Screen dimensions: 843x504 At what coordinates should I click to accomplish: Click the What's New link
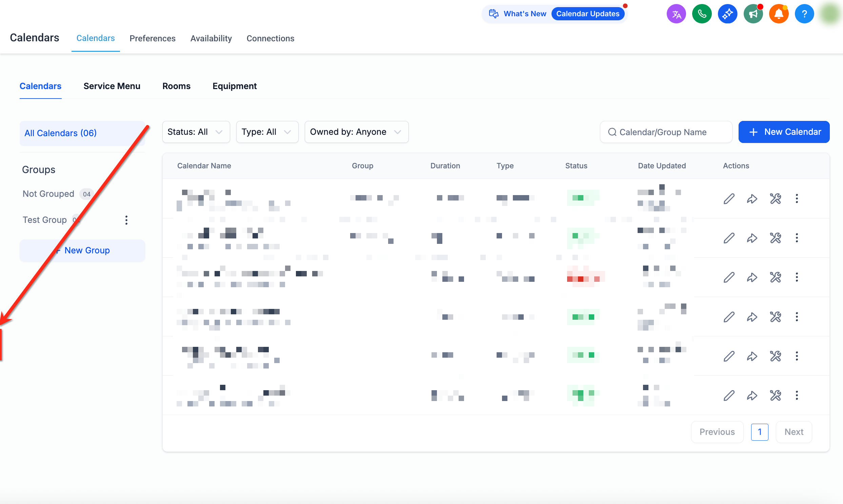coord(525,14)
